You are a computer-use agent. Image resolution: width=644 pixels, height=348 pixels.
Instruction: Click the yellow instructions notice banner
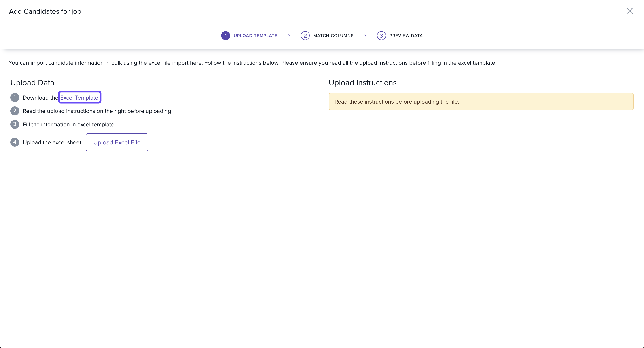pyautogui.click(x=481, y=102)
